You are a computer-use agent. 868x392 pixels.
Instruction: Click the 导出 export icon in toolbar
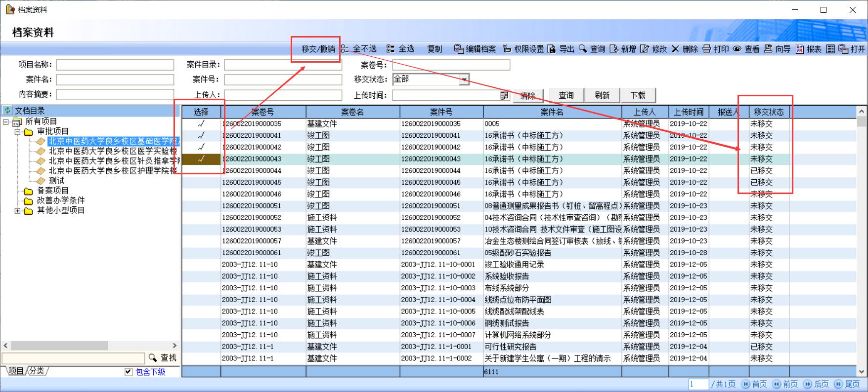(x=552, y=49)
